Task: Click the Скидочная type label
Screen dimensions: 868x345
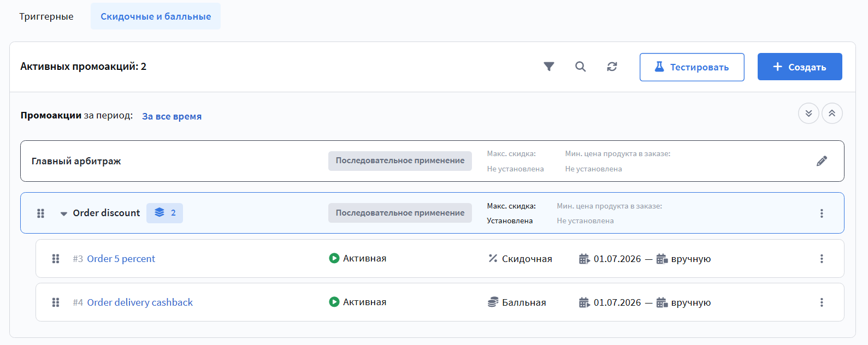Action: (x=527, y=259)
